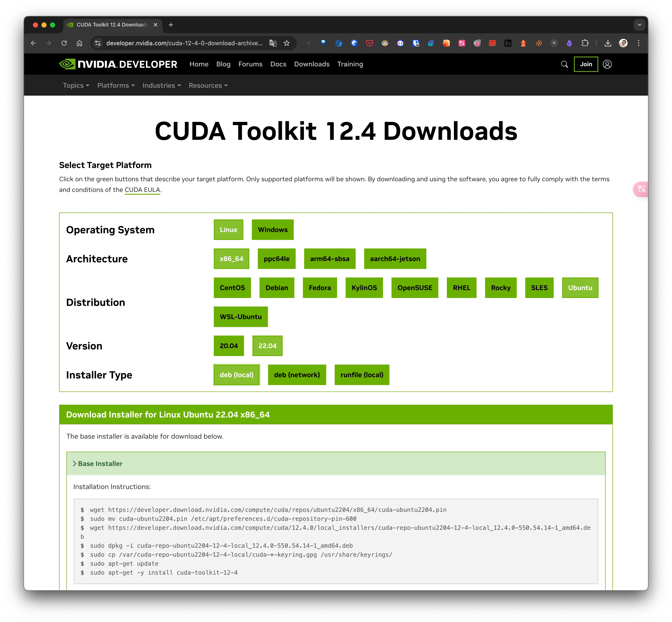Image resolution: width=672 pixels, height=622 pixels.
Task: Open the browser extensions puzzle icon
Action: [585, 43]
